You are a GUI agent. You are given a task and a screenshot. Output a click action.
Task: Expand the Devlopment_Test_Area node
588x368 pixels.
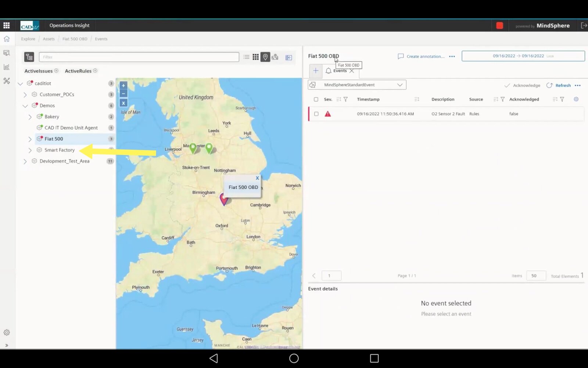[x=25, y=161]
